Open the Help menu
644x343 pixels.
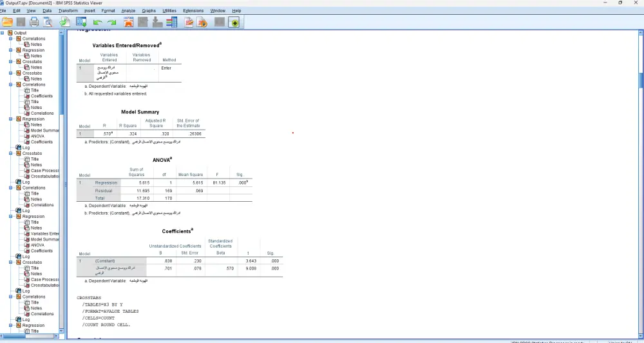236,11
